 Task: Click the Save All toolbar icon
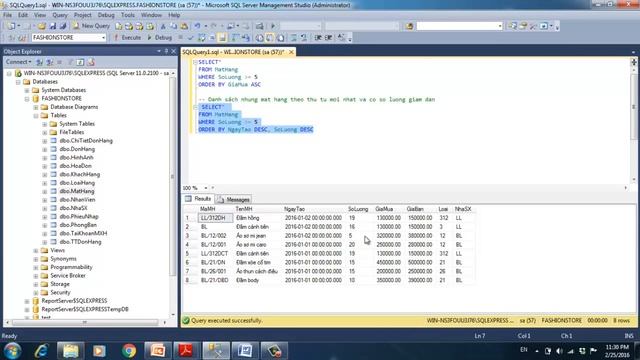pyautogui.click(x=63, y=26)
